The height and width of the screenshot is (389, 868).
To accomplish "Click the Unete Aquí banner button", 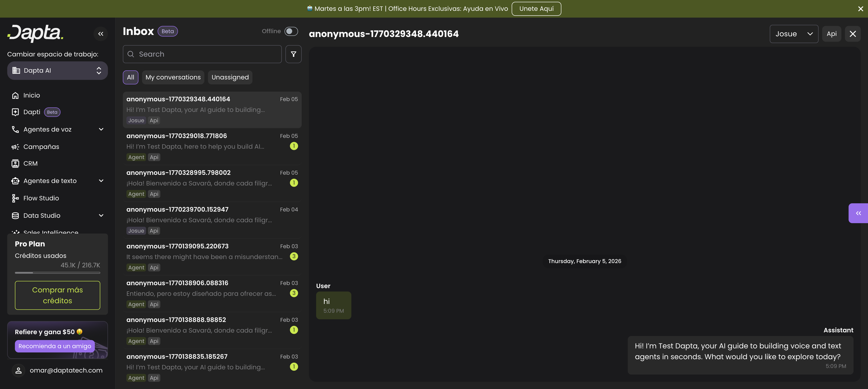I will 536,9.
